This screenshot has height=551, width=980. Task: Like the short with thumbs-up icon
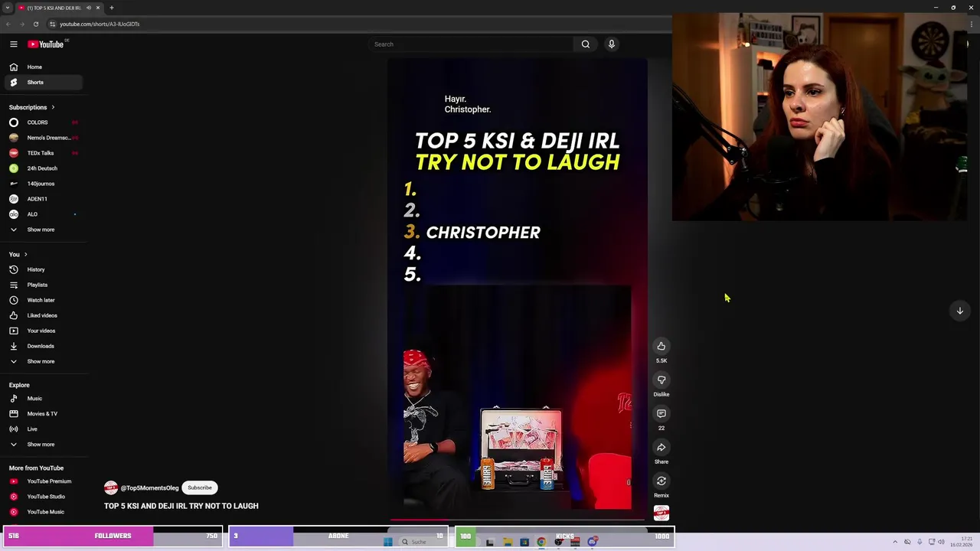click(661, 346)
